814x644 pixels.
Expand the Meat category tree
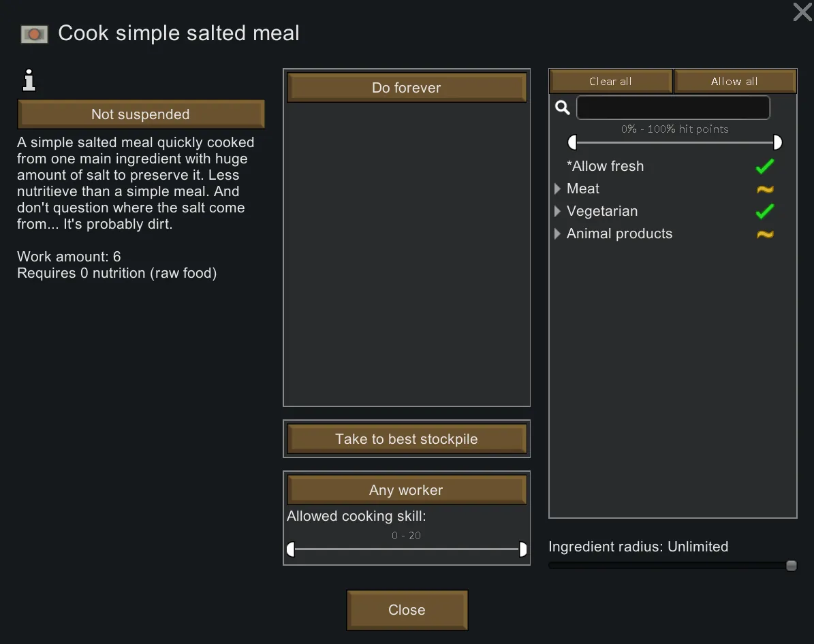[x=557, y=189]
